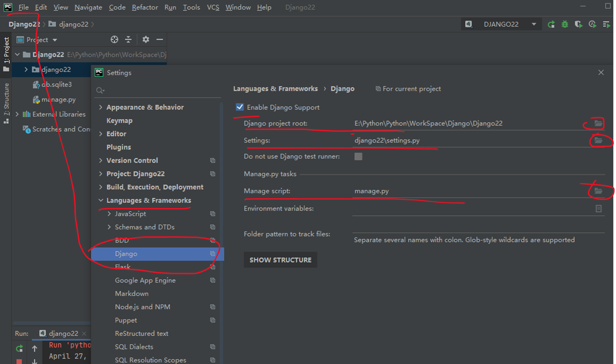616x364 pixels.
Task: Open the Environment variables editor icon
Action: pos(599,208)
